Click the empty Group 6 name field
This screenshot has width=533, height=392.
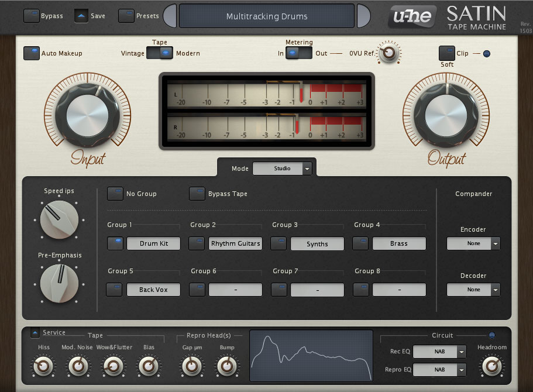click(235, 290)
